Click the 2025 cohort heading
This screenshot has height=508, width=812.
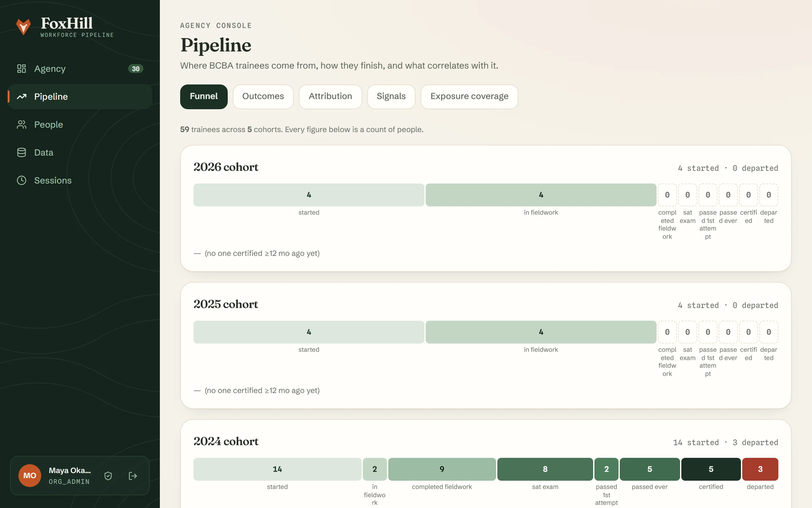pos(226,304)
